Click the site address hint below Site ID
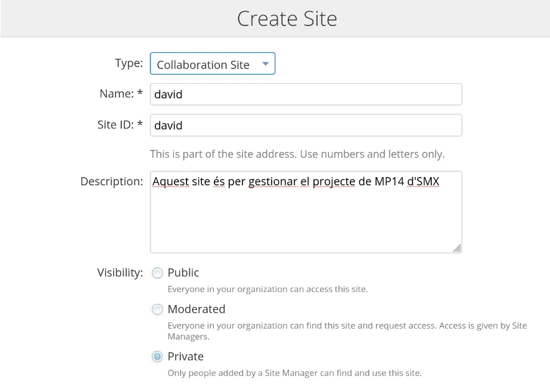 pyautogui.click(x=297, y=154)
